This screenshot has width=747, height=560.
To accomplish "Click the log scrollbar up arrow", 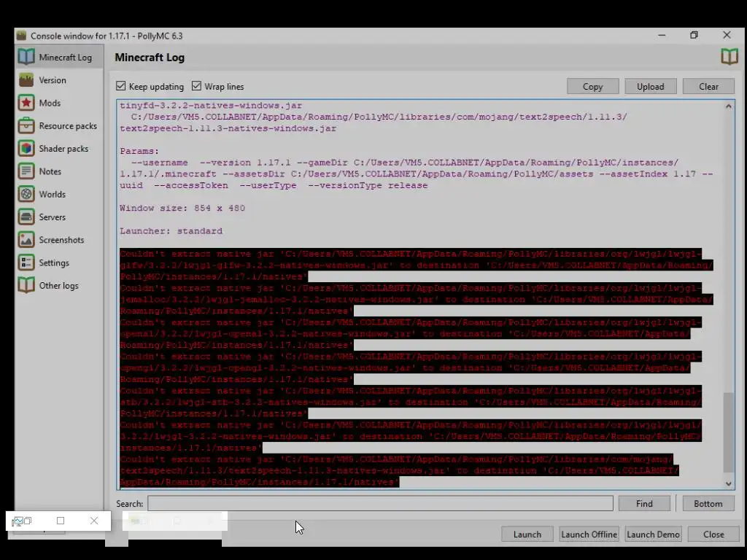I will coord(729,106).
